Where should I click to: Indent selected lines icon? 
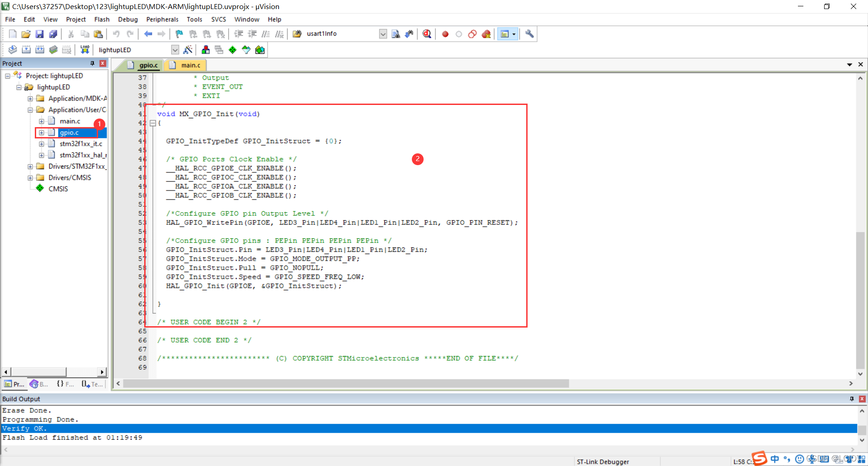point(239,34)
